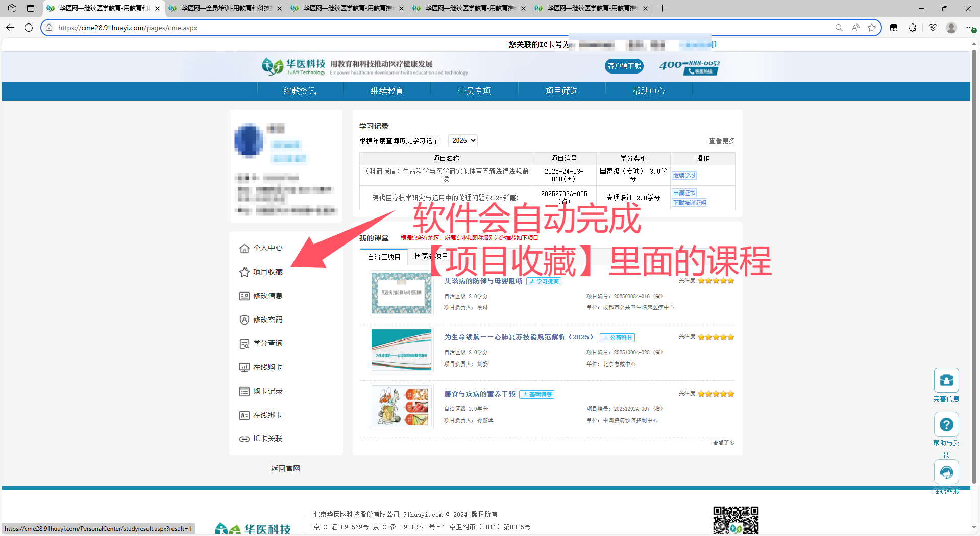Click the 继续学习 link
Image resolution: width=980 pixels, height=536 pixels.
(684, 175)
